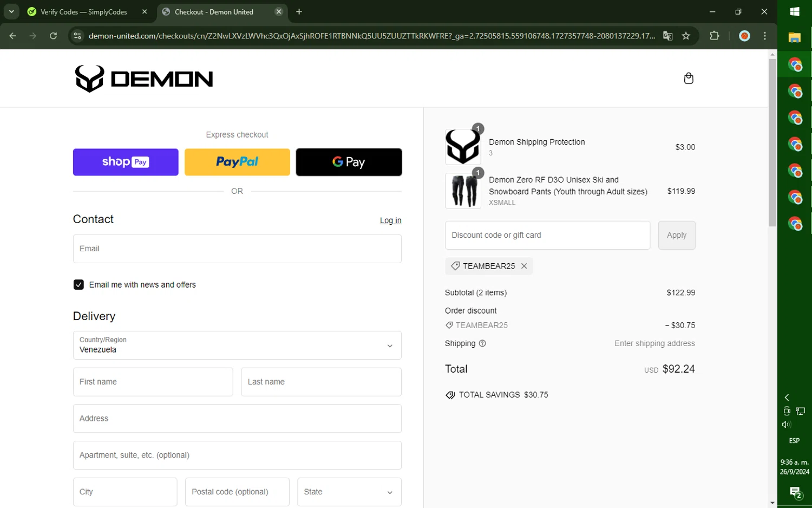Focus the First name field
The height and width of the screenshot is (508, 812).
[153, 382]
